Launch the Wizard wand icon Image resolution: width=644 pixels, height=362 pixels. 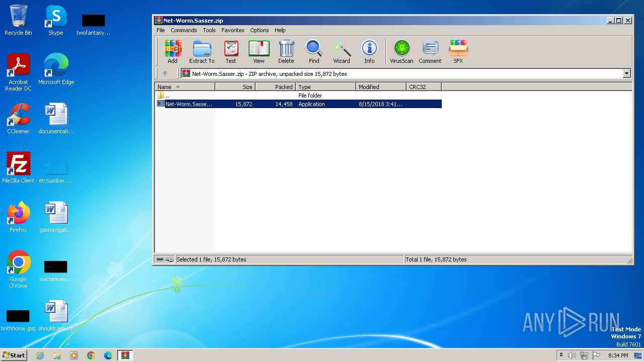342,52
